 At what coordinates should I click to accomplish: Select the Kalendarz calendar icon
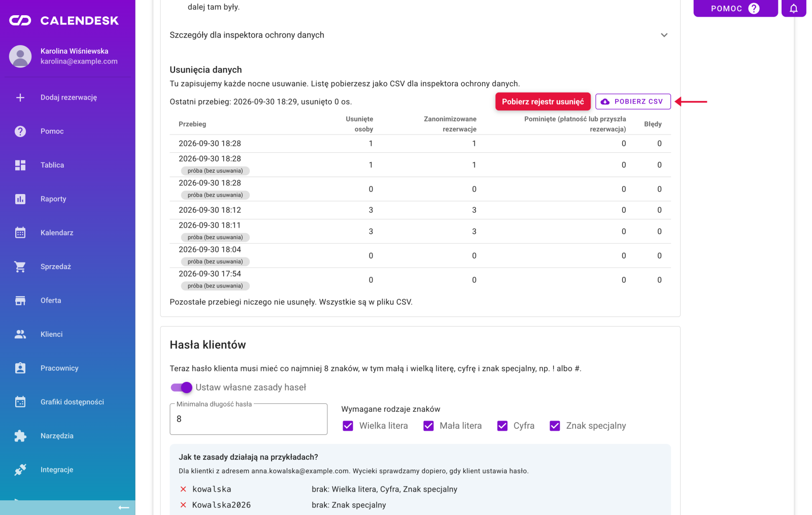[x=20, y=233]
